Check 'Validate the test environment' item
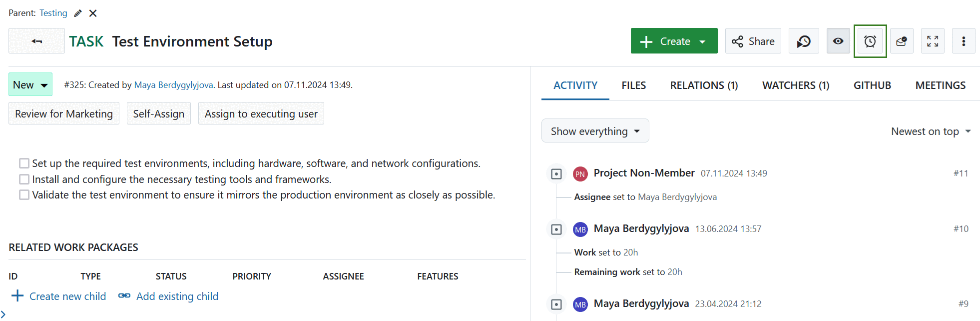Screen dimensions: 980x321 coord(24,195)
